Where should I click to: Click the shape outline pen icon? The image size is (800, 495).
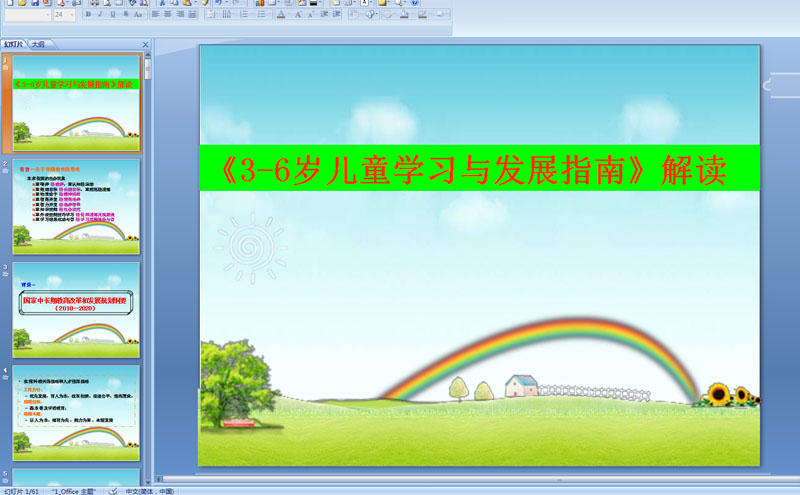[422, 14]
